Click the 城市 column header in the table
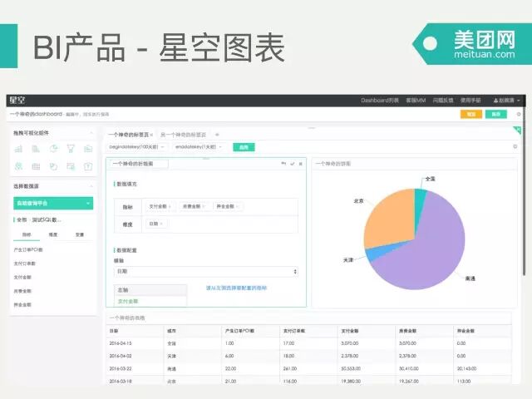Image resolution: width=532 pixels, height=399 pixels. pos(172,331)
